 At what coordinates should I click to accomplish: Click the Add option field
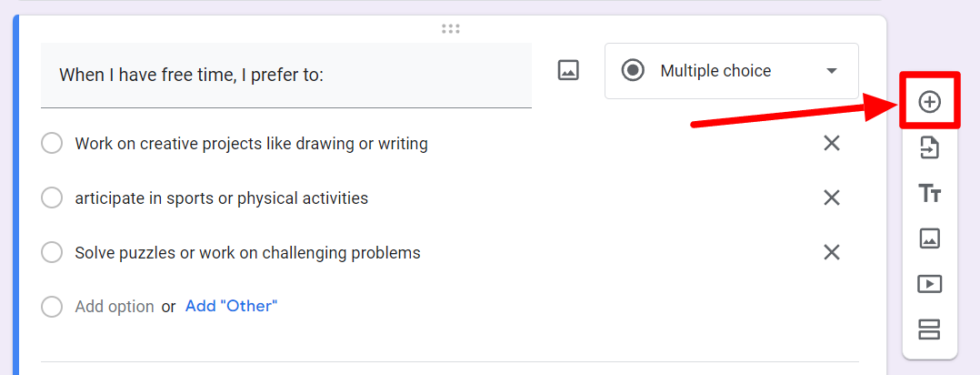point(115,307)
